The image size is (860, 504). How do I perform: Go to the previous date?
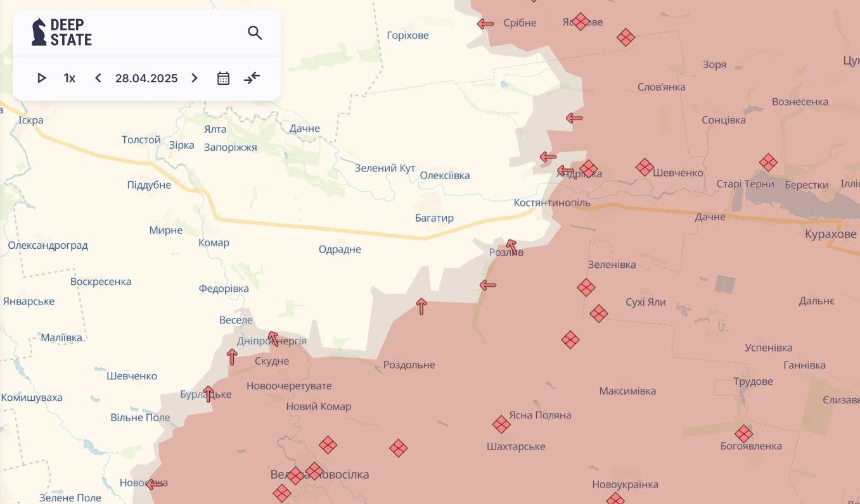tap(98, 79)
